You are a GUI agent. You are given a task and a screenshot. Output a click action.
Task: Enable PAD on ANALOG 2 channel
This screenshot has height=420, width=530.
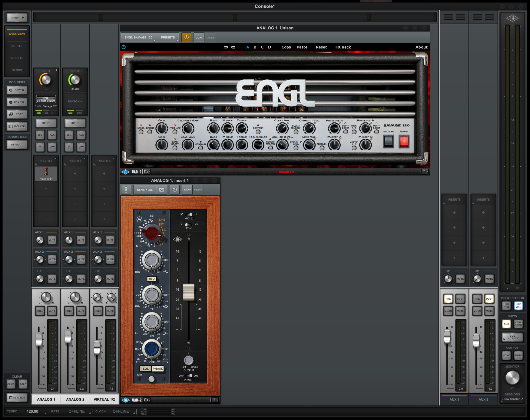81,135
